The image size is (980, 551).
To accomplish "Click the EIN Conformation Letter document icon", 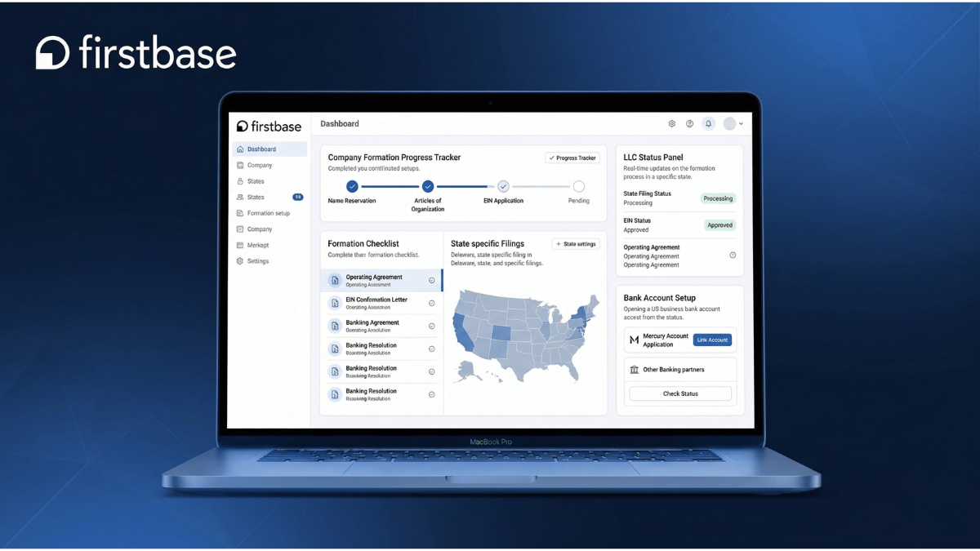I will pyautogui.click(x=335, y=304).
